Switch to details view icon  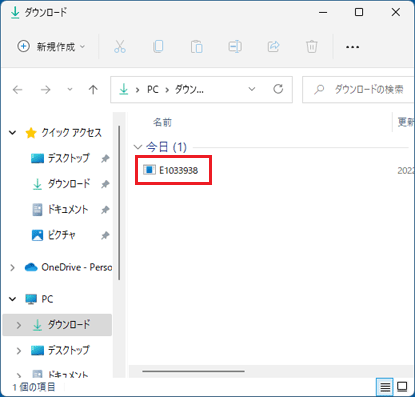coord(385,387)
